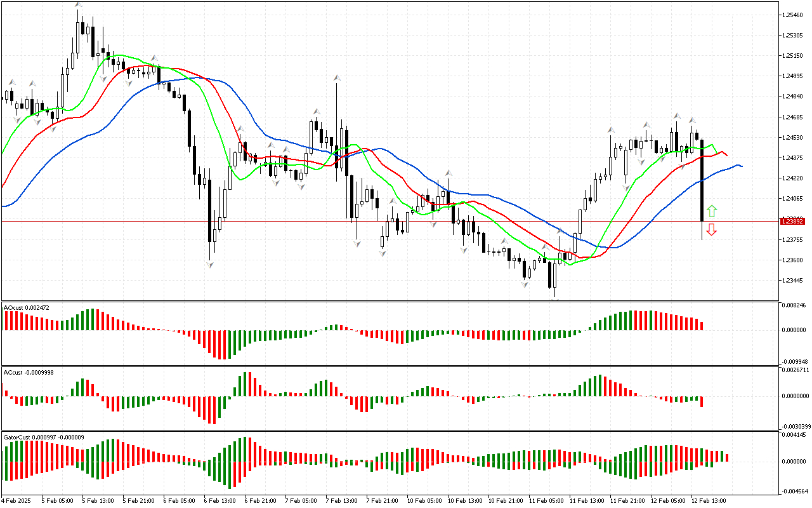The height and width of the screenshot is (508, 812).
Task: Click the 10 Feb 21:00 time label
Action: tap(506, 500)
